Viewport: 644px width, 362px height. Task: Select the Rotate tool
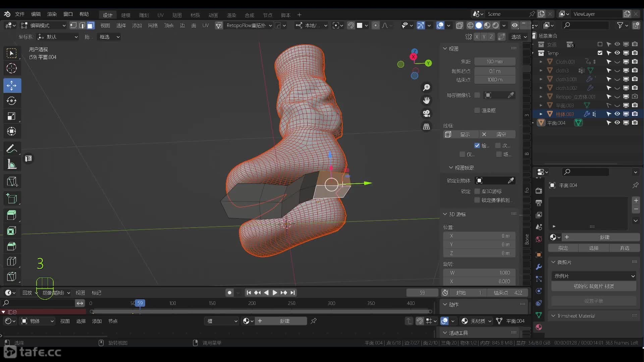(x=12, y=101)
